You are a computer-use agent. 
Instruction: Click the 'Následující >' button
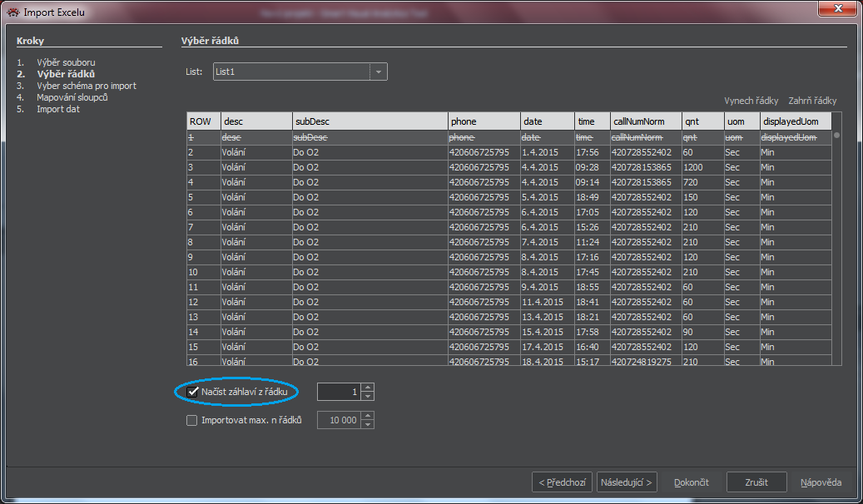tap(626, 482)
